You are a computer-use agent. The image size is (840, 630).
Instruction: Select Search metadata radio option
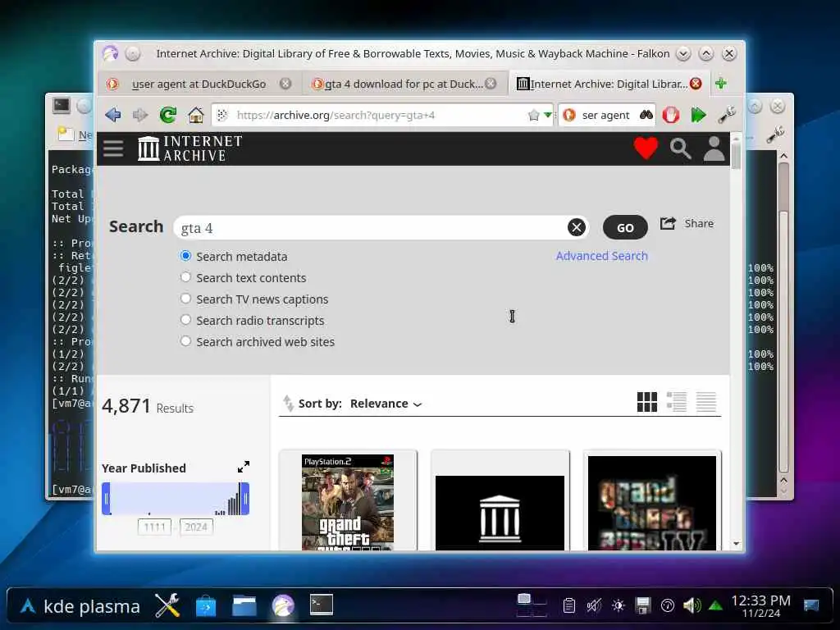(x=185, y=256)
